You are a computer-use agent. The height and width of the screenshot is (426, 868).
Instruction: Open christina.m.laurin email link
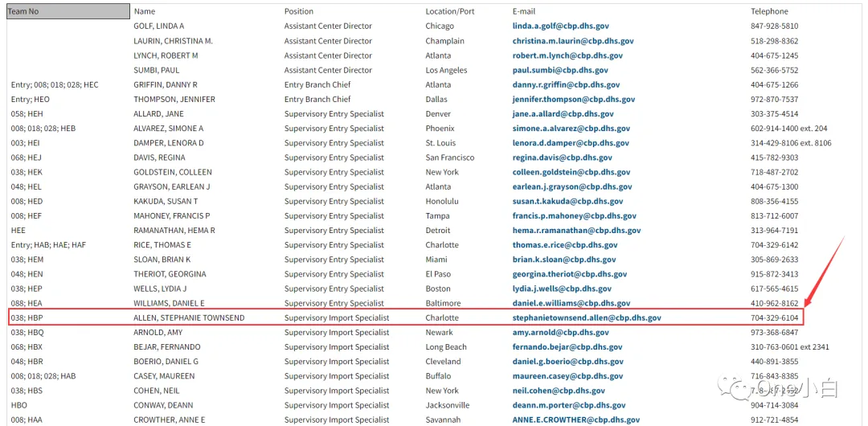click(573, 41)
